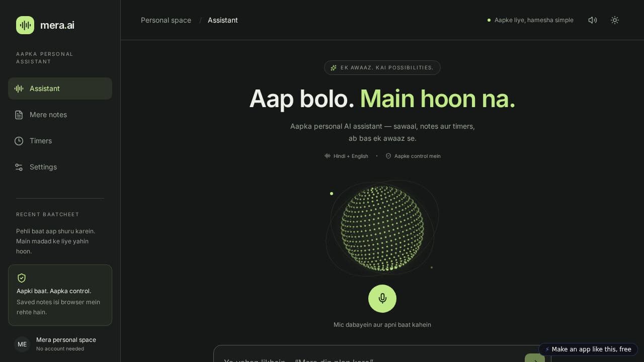The height and width of the screenshot is (362, 644).
Task: Click the "Aapke control mein" label
Action: [418, 156]
